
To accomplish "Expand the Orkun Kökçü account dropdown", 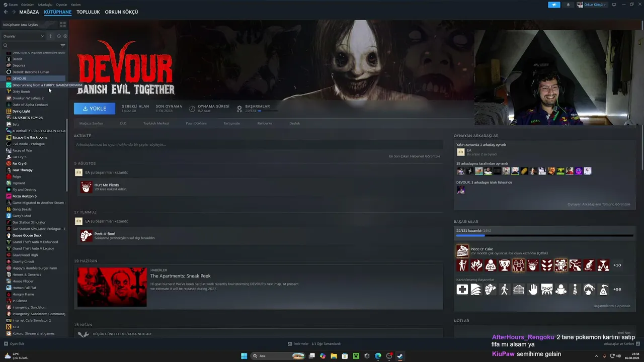I will [x=592, y=5].
